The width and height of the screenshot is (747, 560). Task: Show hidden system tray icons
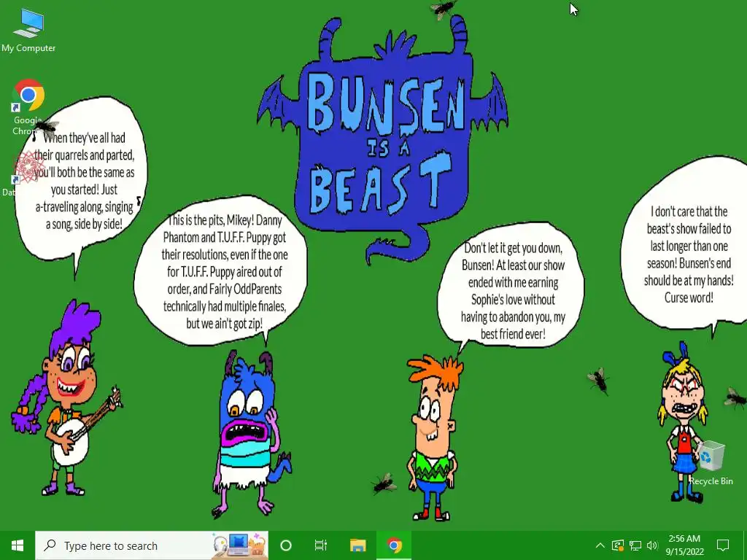coord(600,545)
